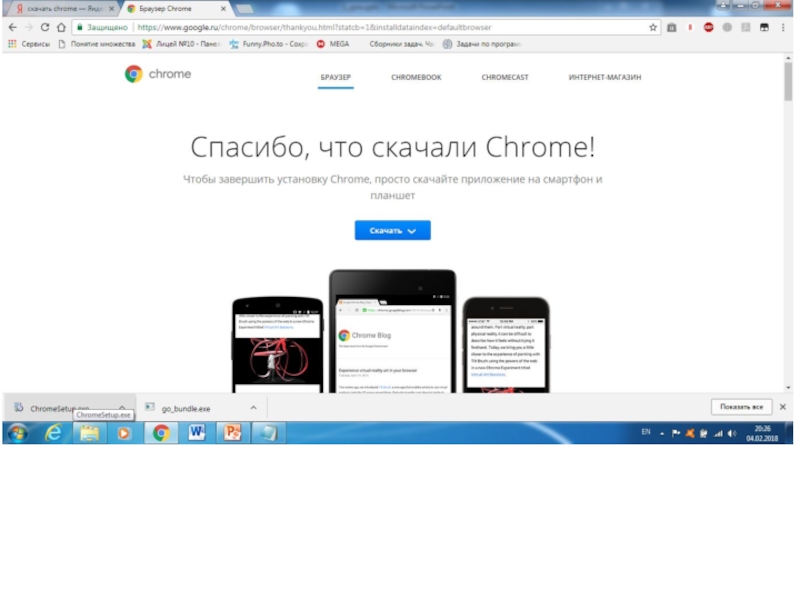This screenshot has width=800, height=600.
Task: Open a new tab with the new-tab button
Action: (x=245, y=9)
